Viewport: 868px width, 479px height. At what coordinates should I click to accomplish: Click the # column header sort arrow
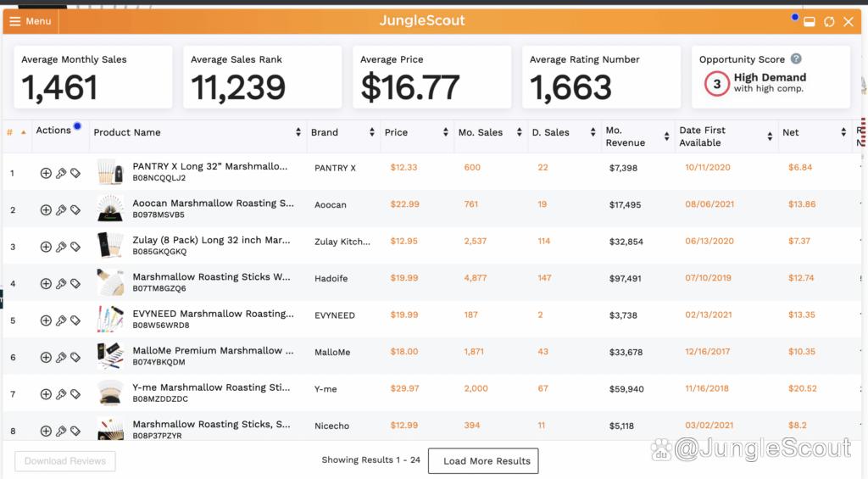[x=24, y=132]
